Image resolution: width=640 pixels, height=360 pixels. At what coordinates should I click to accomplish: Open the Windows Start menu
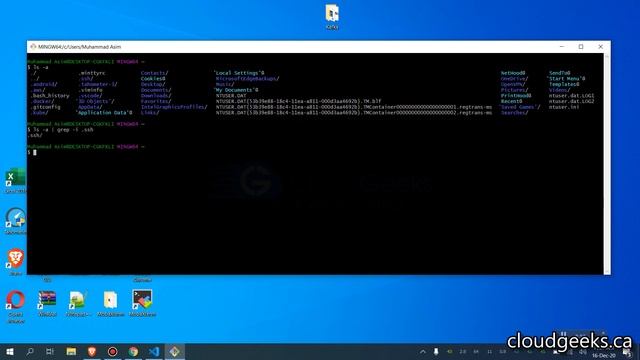click(x=10, y=351)
